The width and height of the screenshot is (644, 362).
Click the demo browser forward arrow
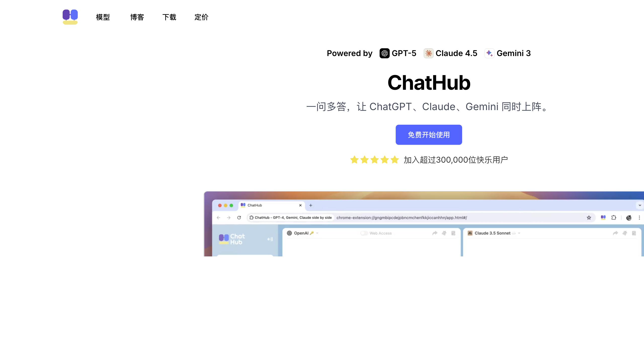click(x=229, y=218)
